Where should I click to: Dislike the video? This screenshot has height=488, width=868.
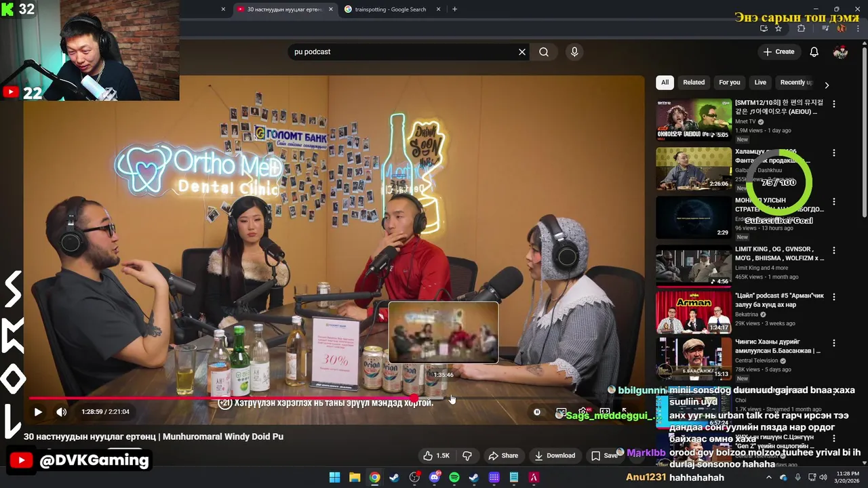(467, 455)
